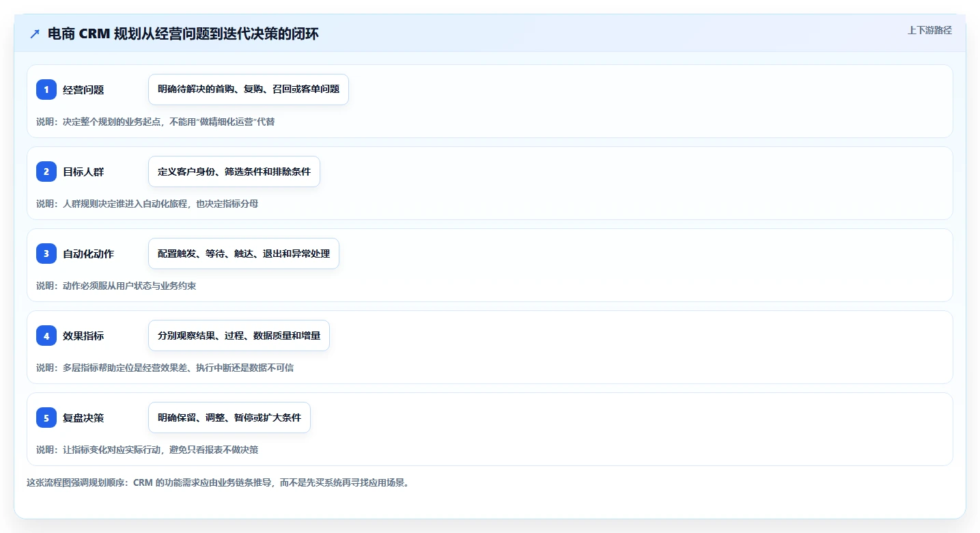Click the 复盘决策 step label
The width and height of the screenshot is (980, 533).
[83, 418]
